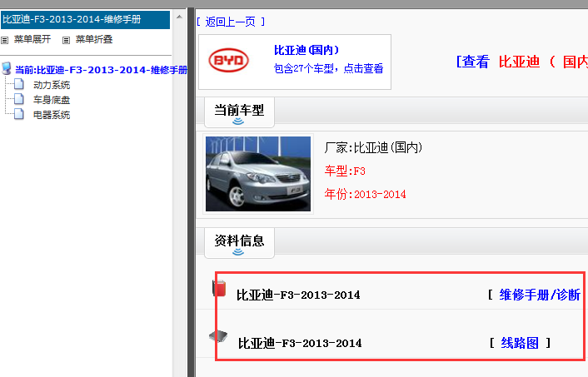This screenshot has width=588, height=377.
Task: Click the 比亚迪-F3-2013-2014 text beside 线路图
Action: click(x=300, y=343)
